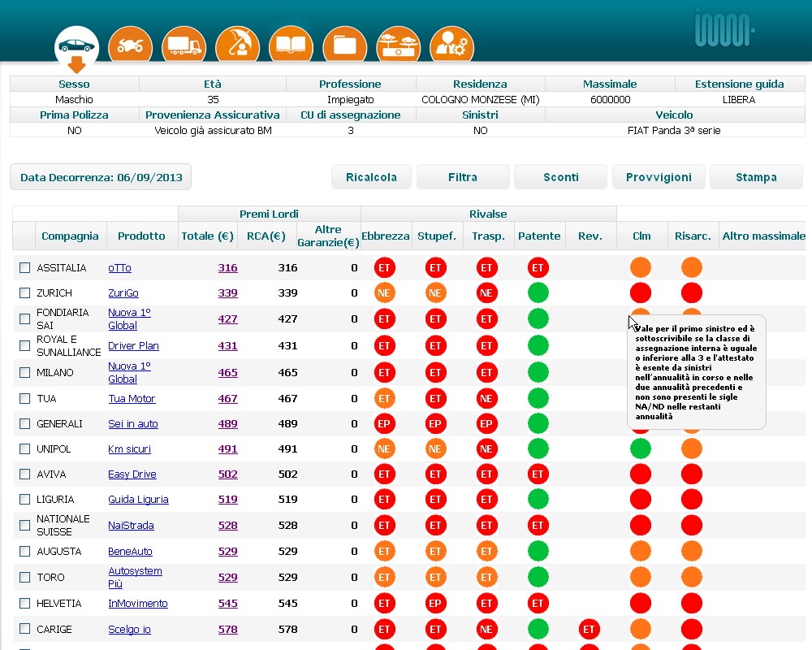Click HELVETIA EP Stupef. badge
Screen dimensions: 812x650
(435, 603)
